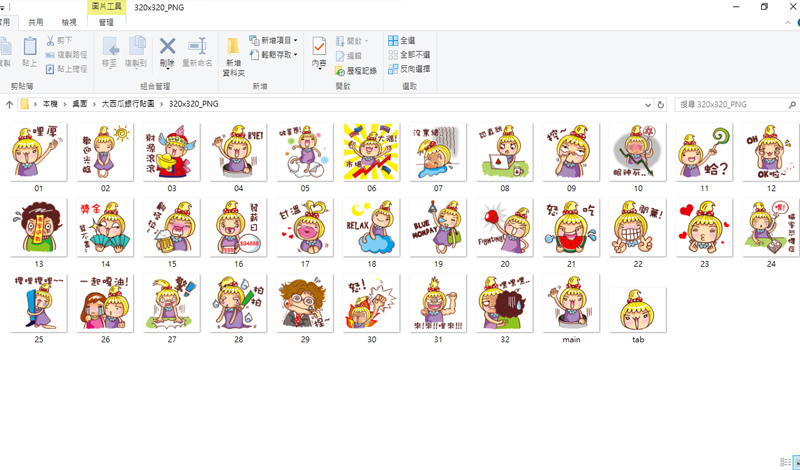Navigate to 大西瓜銀行貼圖 in address bar
Screen dimensions: 800x470
pyautogui.click(x=128, y=104)
